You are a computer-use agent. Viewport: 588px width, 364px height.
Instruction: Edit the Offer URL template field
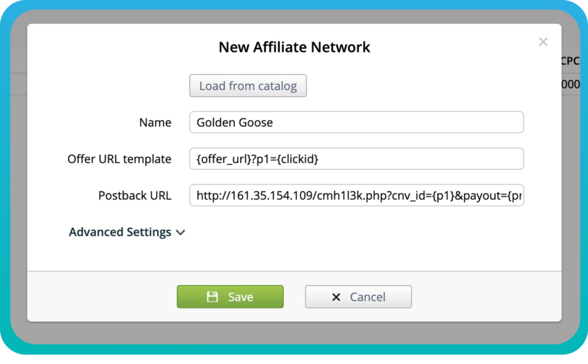point(357,158)
